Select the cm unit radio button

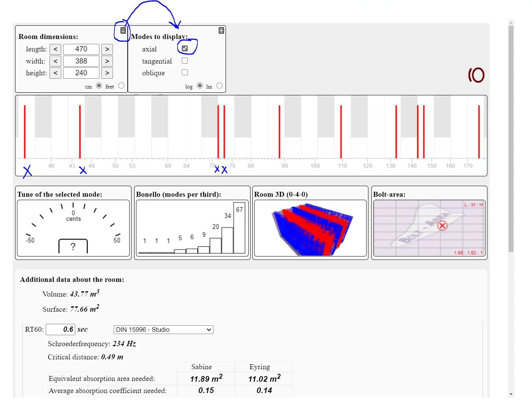[x=99, y=85]
